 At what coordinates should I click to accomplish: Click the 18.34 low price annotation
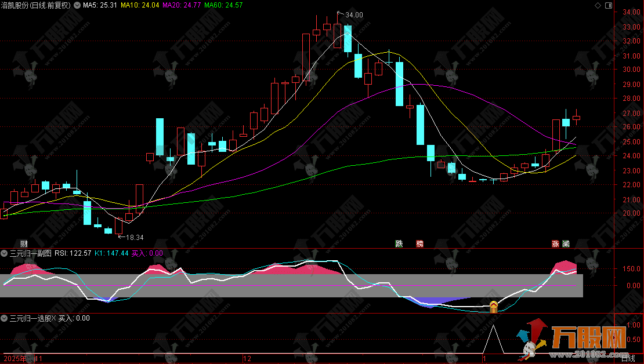pyautogui.click(x=133, y=237)
